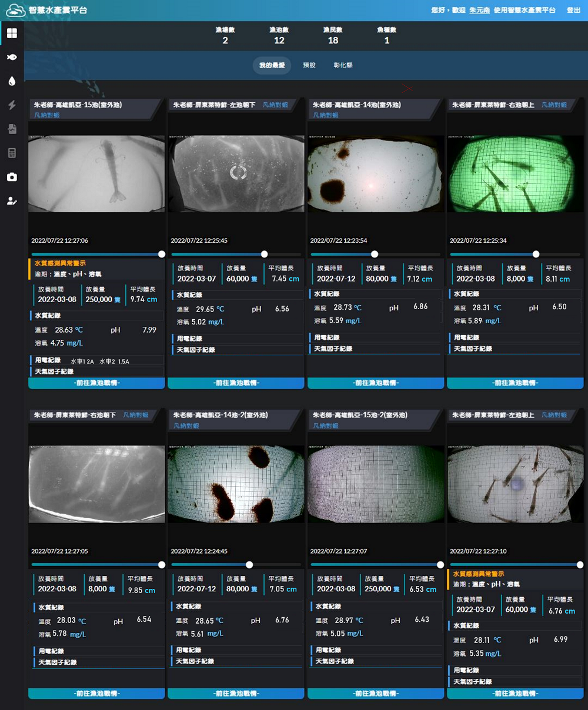
Task: Expand 水質記錄 in 屏東萊特鮮-右池朝上 card
Action: 467,294
